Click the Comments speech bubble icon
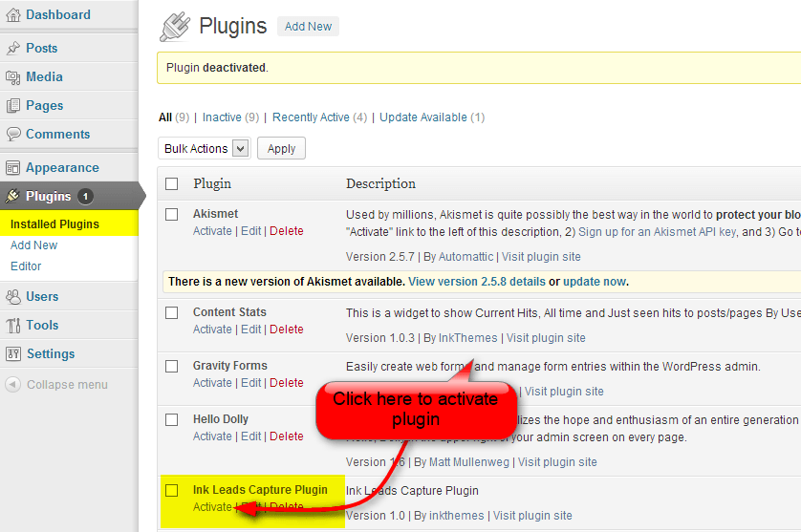 point(13,135)
